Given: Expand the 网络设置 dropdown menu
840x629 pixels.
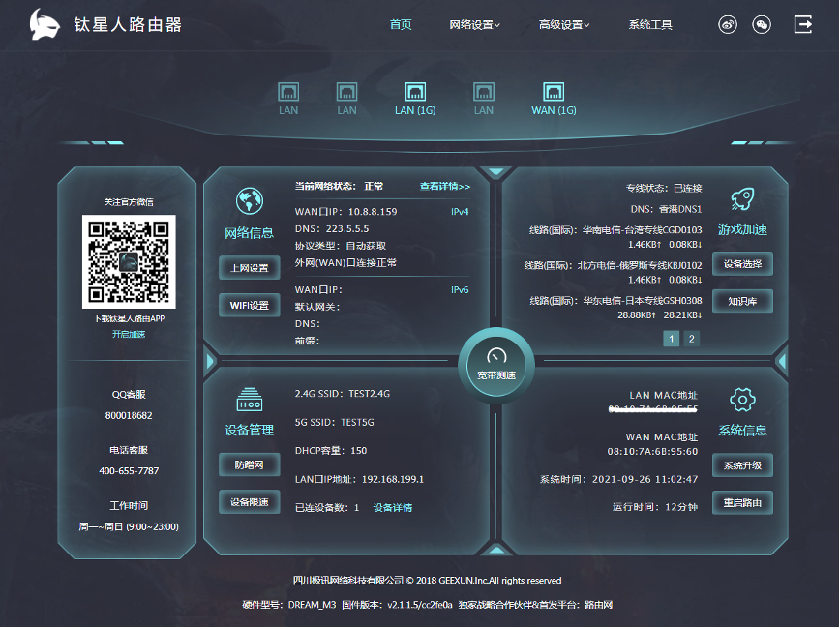Looking at the screenshot, I should point(472,25).
